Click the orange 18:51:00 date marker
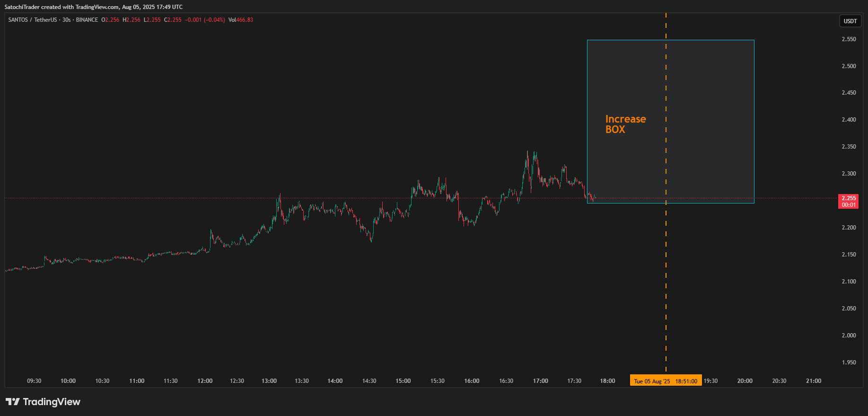The width and height of the screenshot is (868, 416). click(x=666, y=381)
